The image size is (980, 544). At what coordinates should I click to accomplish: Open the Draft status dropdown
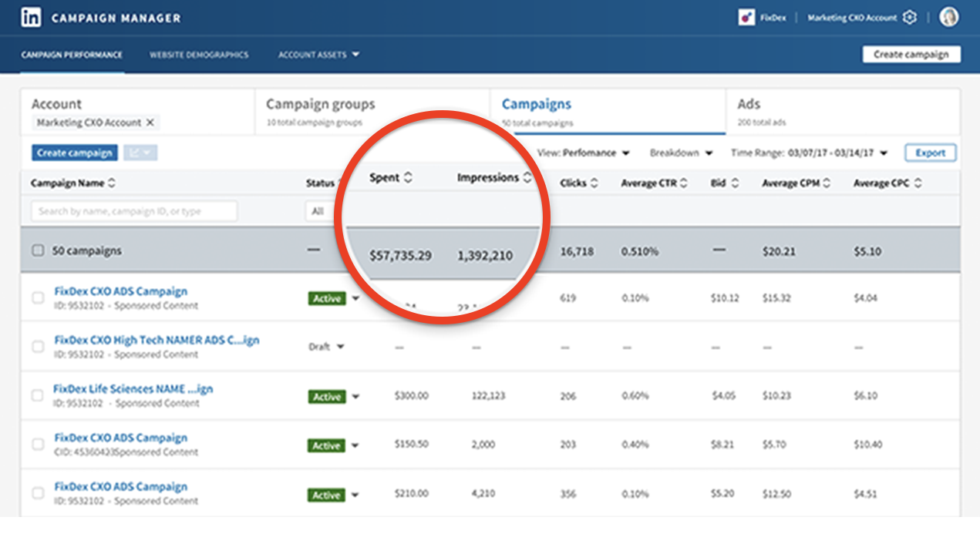(x=327, y=347)
